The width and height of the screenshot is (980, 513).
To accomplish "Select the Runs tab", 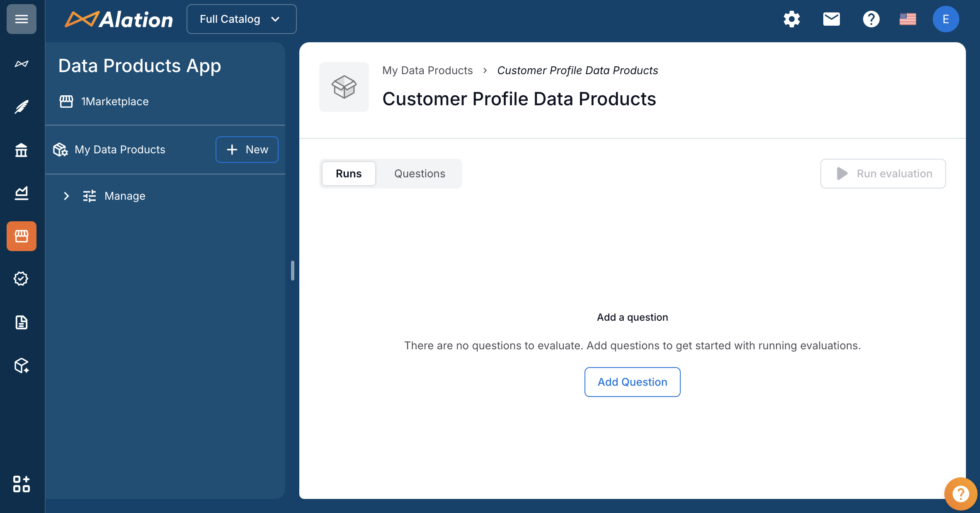I will tap(349, 174).
